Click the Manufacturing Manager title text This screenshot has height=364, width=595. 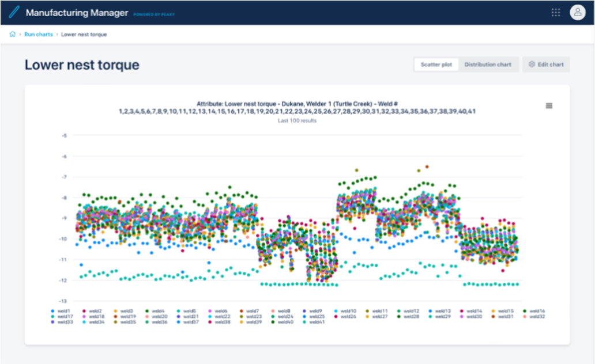[x=77, y=13]
